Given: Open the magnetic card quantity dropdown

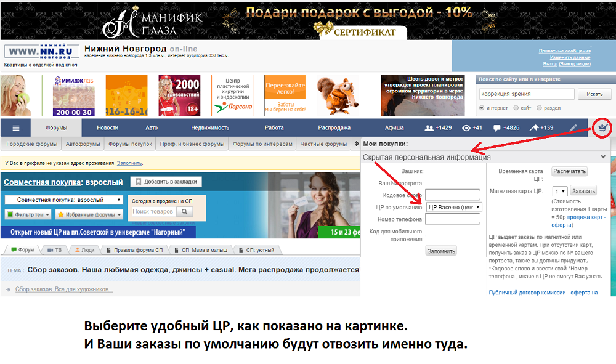Looking at the screenshot, I should click(560, 191).
